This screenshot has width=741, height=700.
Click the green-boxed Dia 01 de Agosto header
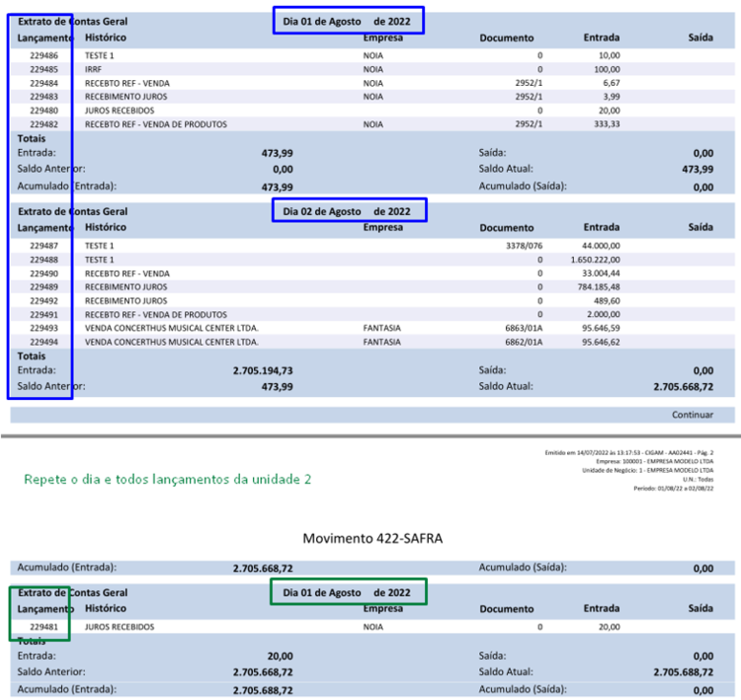347,592
